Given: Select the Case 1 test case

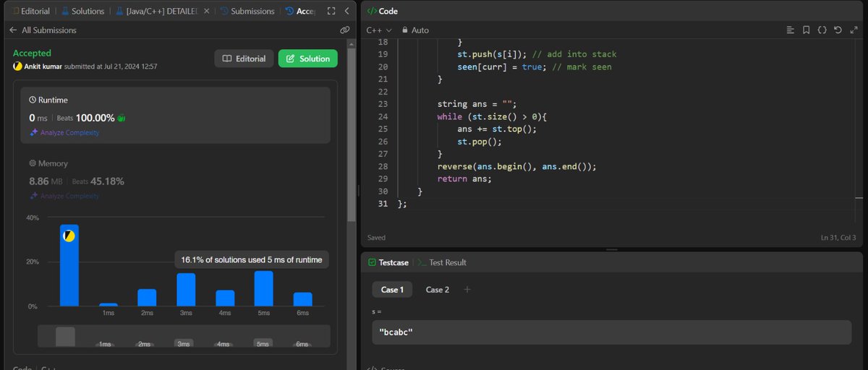Looking at the screenshot, I should 392,290.
